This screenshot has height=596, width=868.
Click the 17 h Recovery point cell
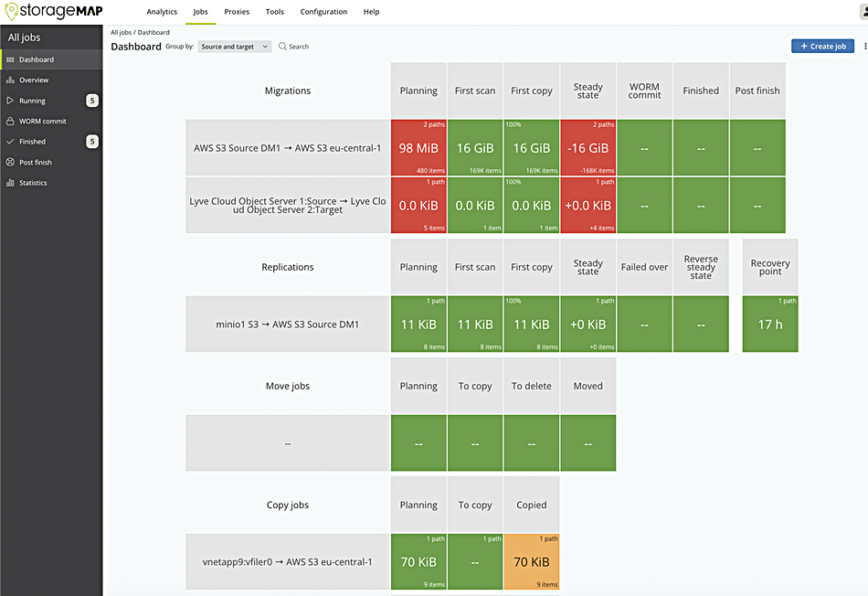pyautogui.click(x=770, y=324)
